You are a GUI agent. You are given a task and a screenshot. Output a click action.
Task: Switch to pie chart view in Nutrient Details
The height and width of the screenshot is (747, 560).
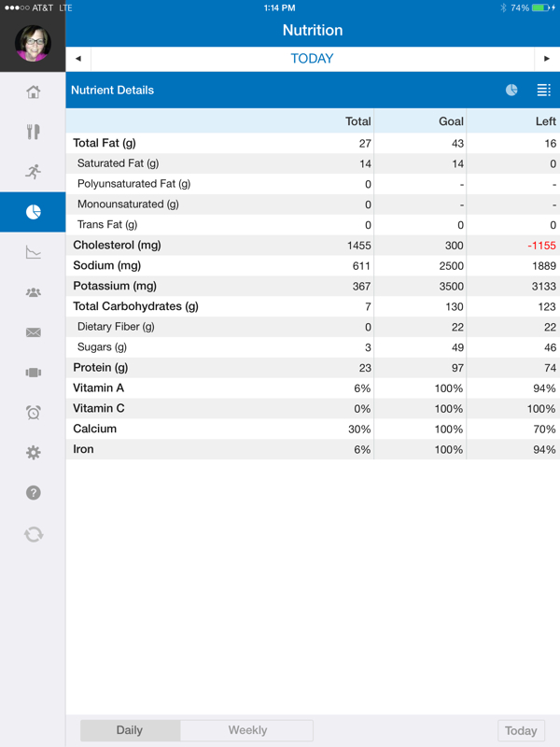(511, 90)
